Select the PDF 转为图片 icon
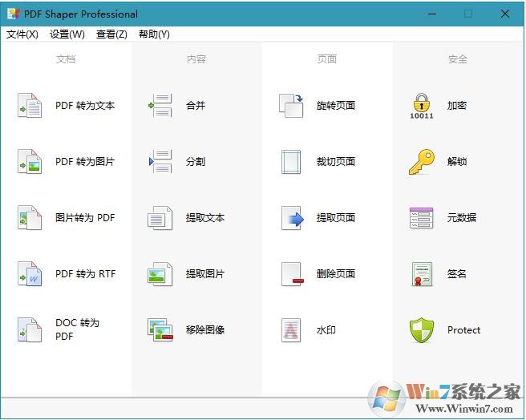Image resolution: width=526 pixels, height=420 pixels. point(30,162)
